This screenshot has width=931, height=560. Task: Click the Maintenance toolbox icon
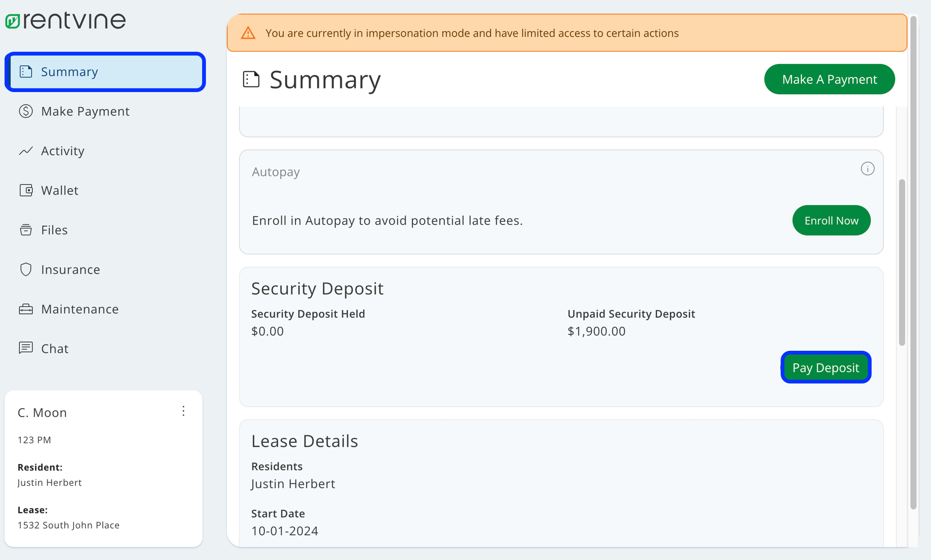(x=26, y=309)
